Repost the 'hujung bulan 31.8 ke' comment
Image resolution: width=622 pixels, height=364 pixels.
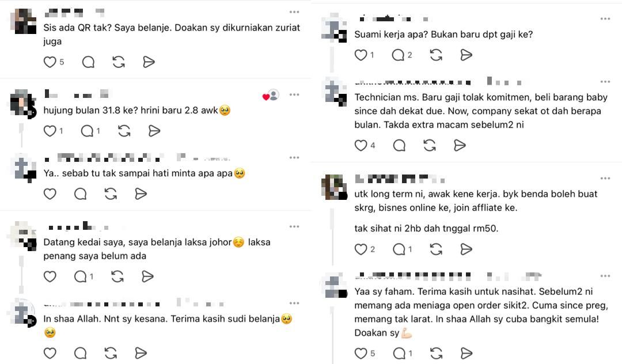tap(124, 131)
